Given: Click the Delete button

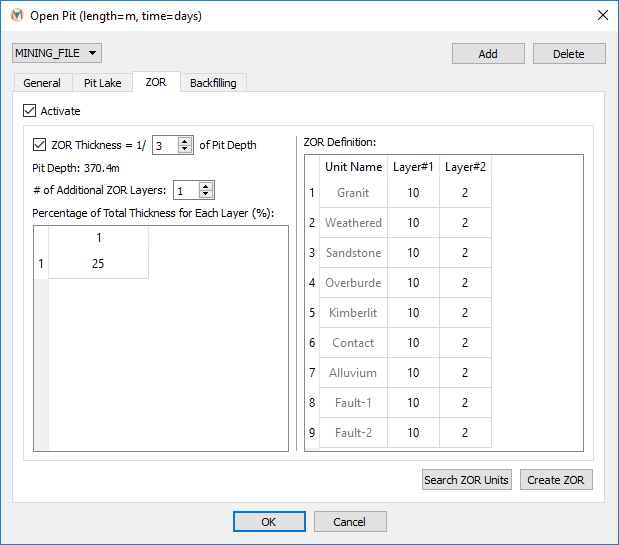Looking at the screenshot, I should point(569,54).
